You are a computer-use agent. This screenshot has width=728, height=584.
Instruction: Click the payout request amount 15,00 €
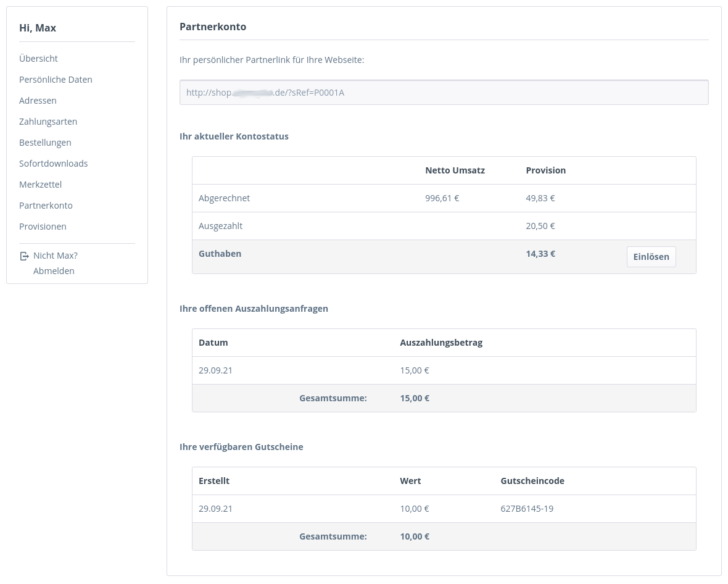(x=415, y=370)
